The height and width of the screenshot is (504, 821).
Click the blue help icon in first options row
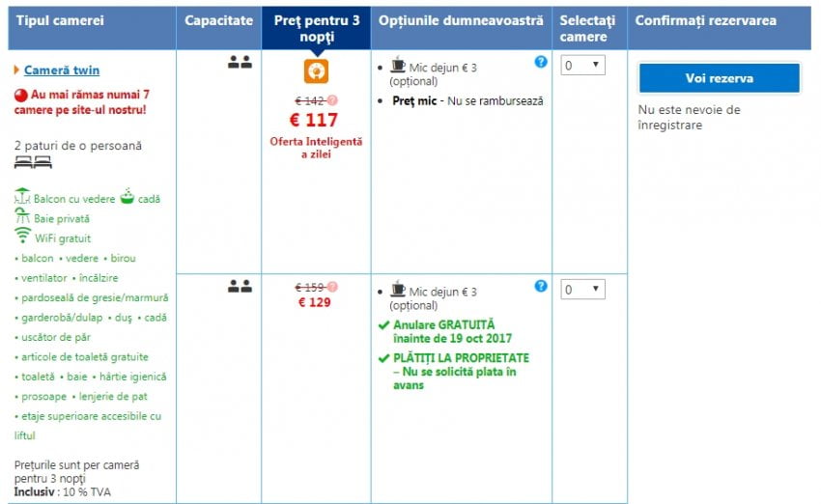pyautogui.click(x=541, y=62)
